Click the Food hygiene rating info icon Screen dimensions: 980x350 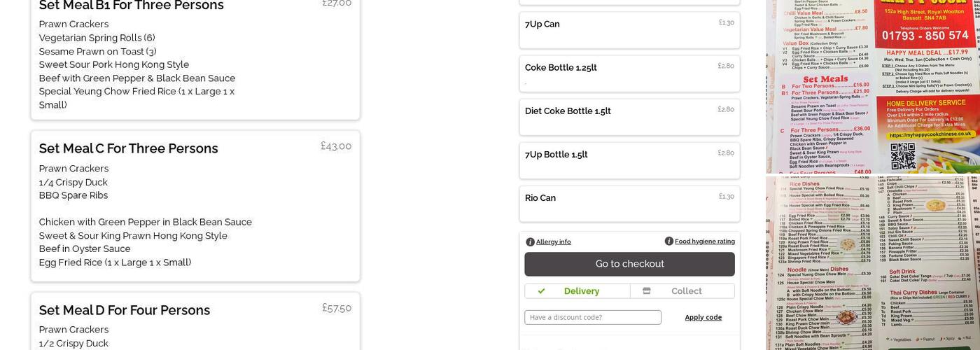point(668,241)
